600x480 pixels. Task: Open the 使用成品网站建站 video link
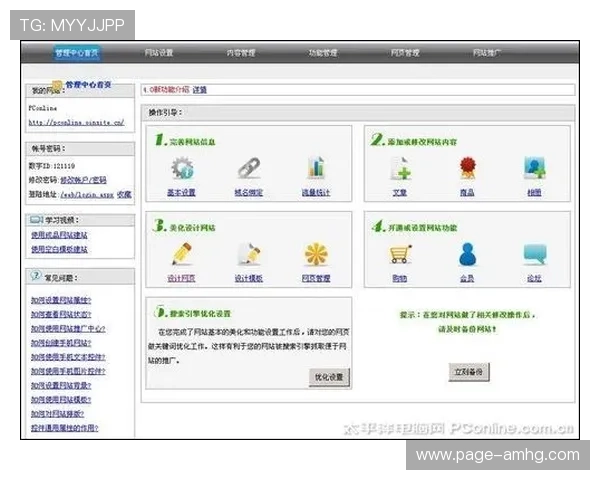tap(59, 235)
